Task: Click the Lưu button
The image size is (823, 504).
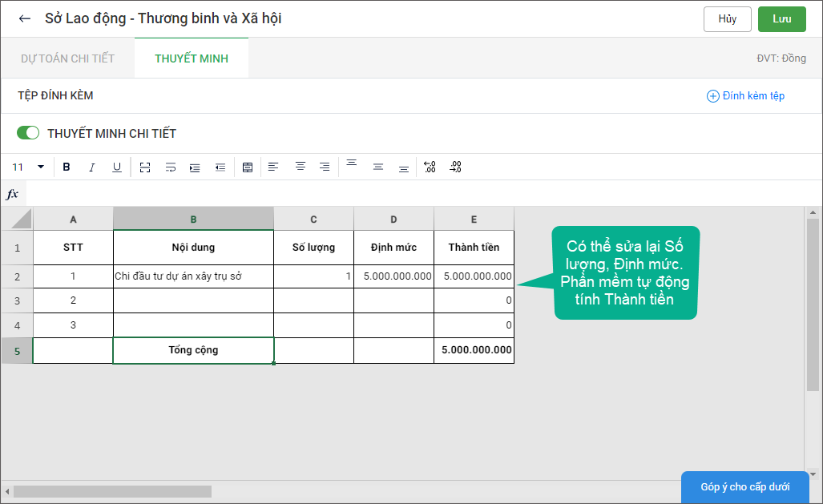Action: point(781,19)
